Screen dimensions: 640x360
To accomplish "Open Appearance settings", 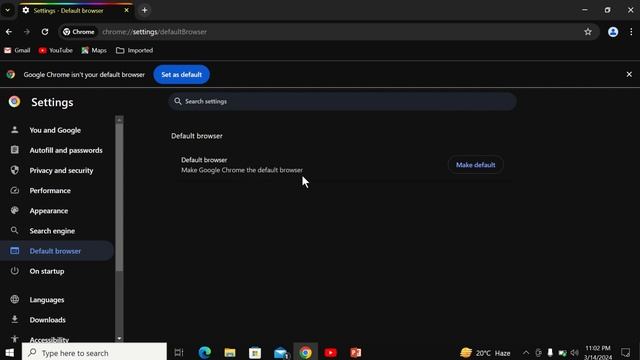I will (x=57, y=211).
